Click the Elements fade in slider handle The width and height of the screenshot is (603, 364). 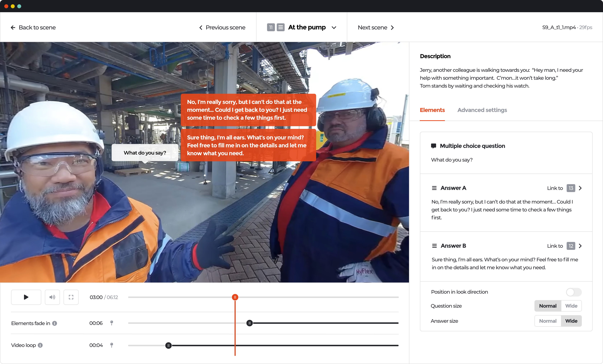coord(249,323)
